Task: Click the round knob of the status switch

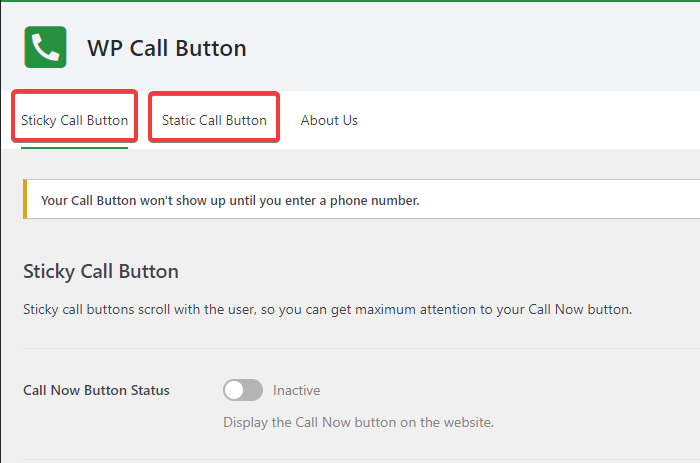Action: [x=234, y=390]
